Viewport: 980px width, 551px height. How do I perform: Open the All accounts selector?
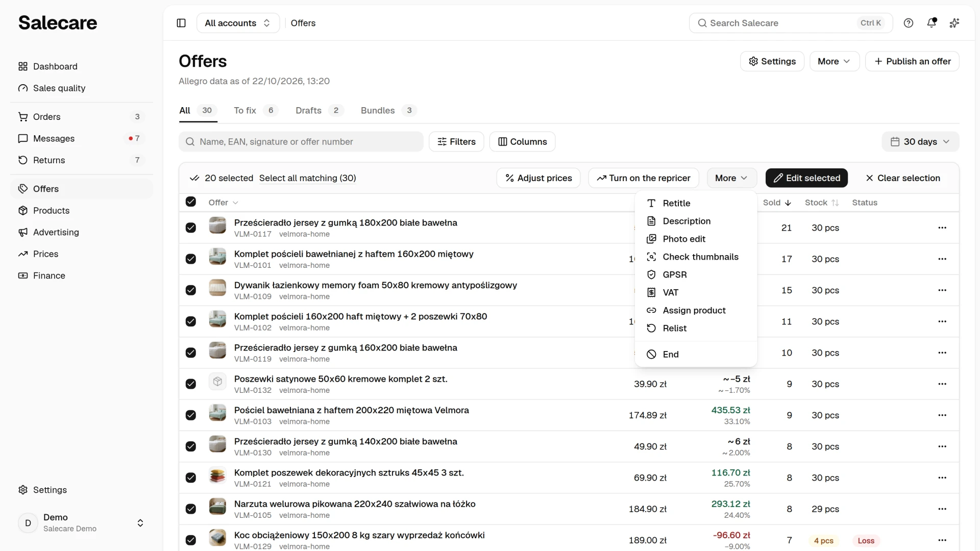(x=238, y=23)
